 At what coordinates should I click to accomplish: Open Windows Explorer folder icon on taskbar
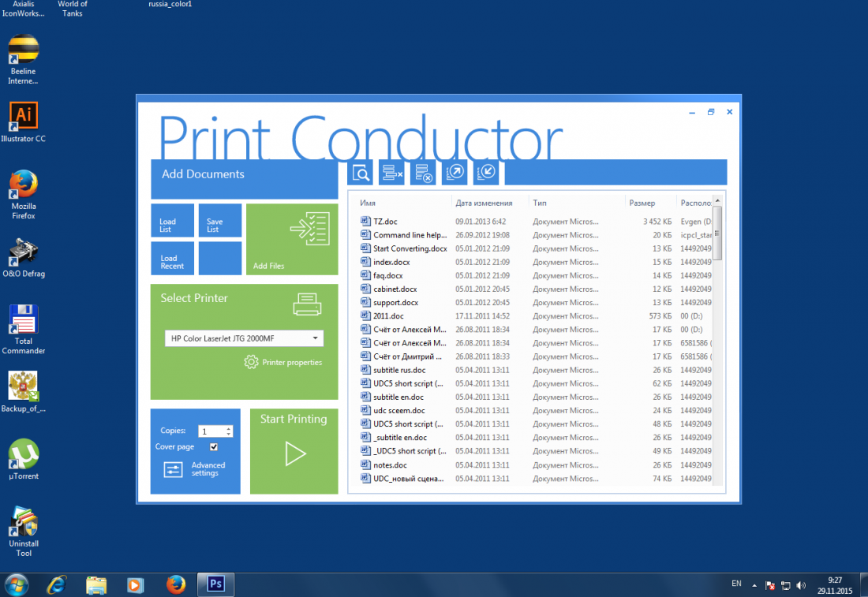(96, 585)
